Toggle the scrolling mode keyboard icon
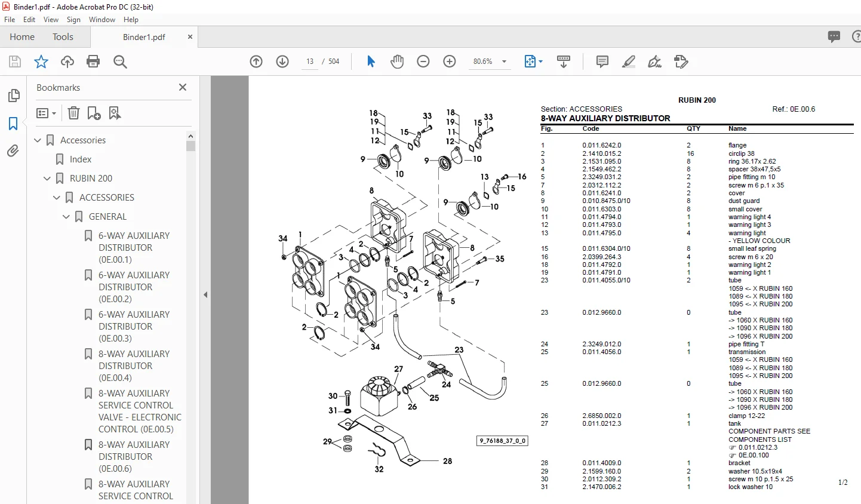Screen dimensions: 861x504 tap(564, 62)
